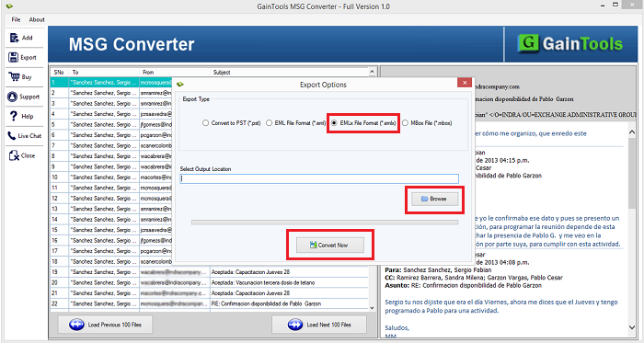Click 'CC: Ramirez Barrera, Sandra Milena' line
Image resolution: width=644 pixels, height=343 pixels.
point(474,278)
